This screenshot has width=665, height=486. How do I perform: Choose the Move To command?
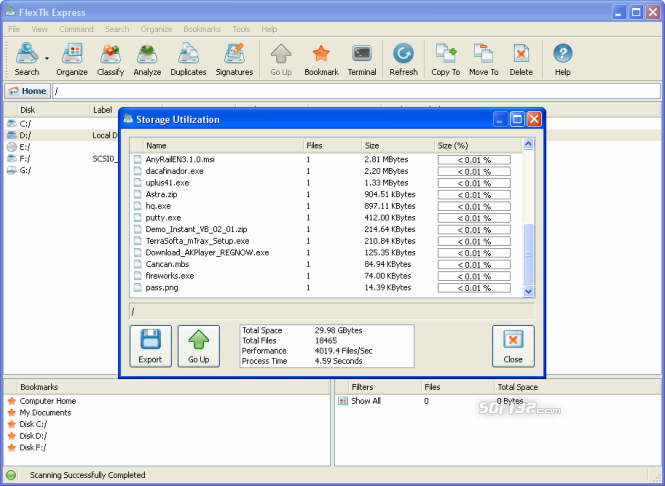(483, 59)
